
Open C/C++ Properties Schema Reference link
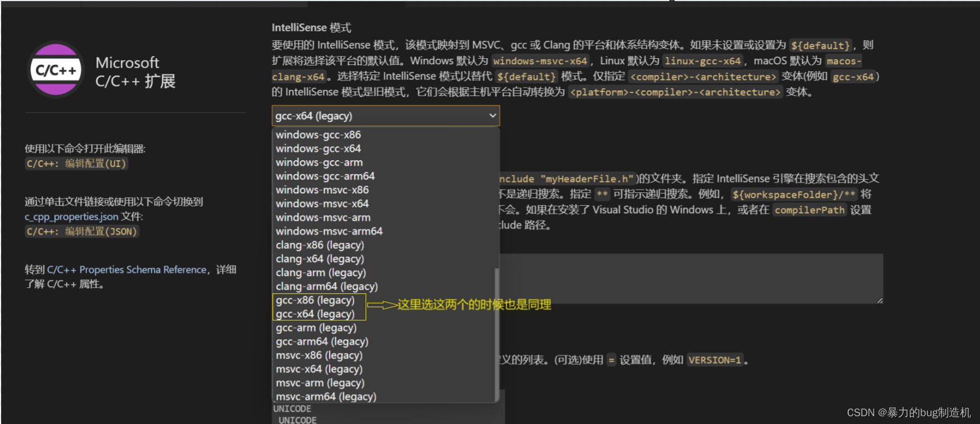pos(127,270)
